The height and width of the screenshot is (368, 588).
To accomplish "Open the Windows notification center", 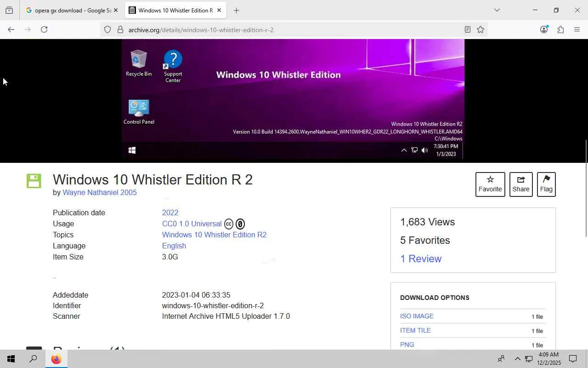I will pos(573,359).
